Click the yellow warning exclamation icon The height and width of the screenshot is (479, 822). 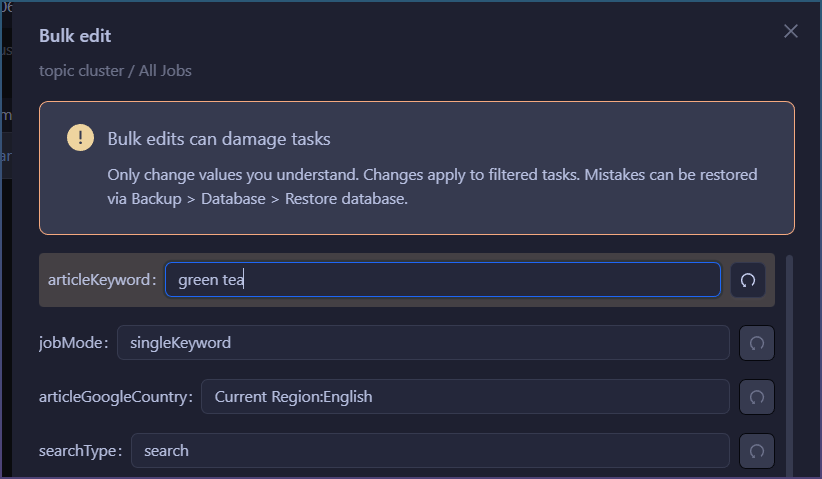[x=80, y=139]
